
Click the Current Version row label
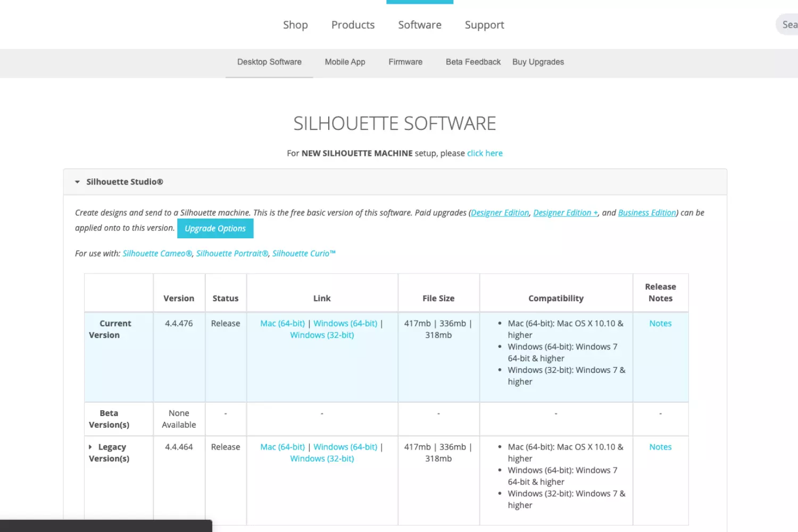(x=110, y=329)
